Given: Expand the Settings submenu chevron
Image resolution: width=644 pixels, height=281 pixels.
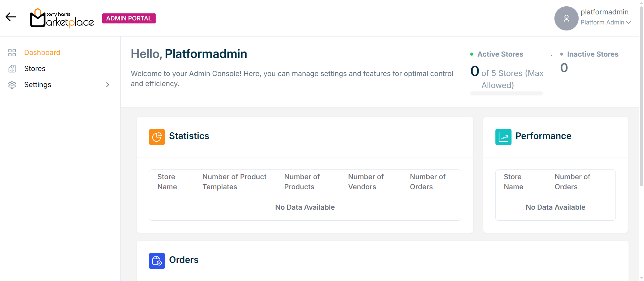Looking at the screenshot, I should point(108,85).
